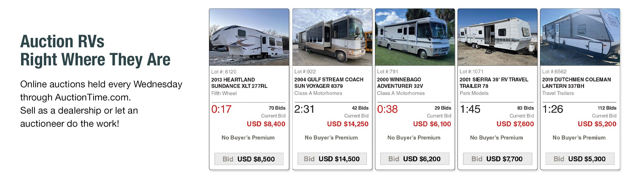The width and height of the screenshot is (644, 181).
Task: Click Lot #:1071 on the Sierra card
Action: pos(471,71)
